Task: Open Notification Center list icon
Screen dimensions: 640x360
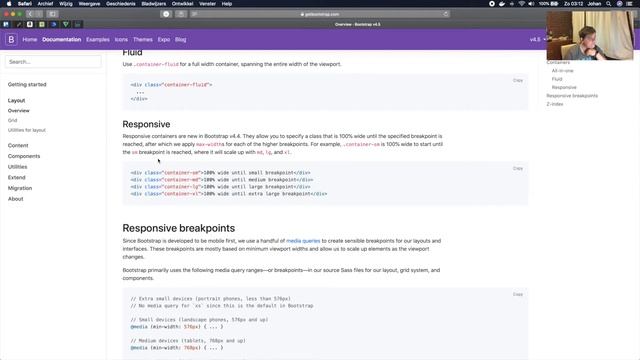Action: [x=629, y=4]
